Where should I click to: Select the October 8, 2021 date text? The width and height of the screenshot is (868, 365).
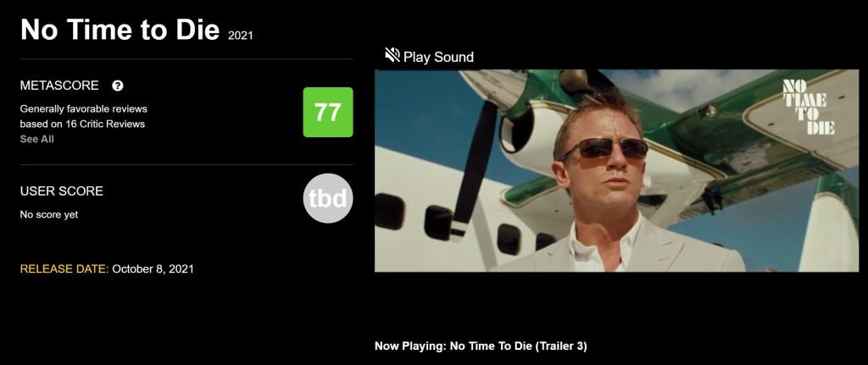153,268
